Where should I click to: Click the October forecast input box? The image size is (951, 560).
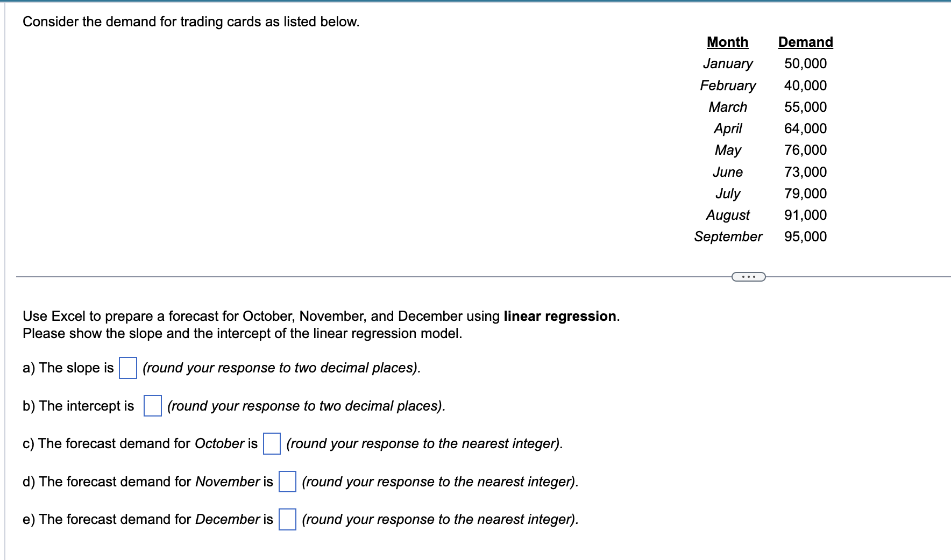coord(272,445)
